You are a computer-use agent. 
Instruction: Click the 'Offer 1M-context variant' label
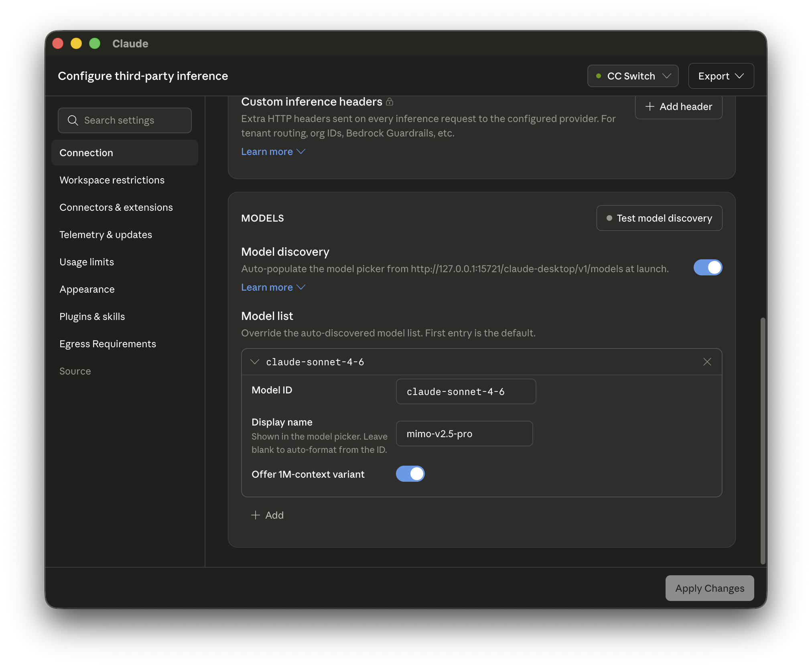coord(308,474)
